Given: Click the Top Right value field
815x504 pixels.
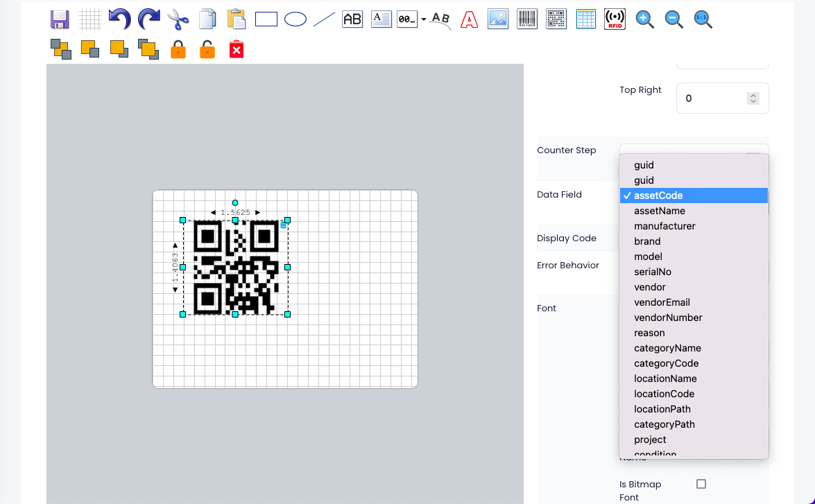Looking at the screenshot, I should (x=722, y=98).
